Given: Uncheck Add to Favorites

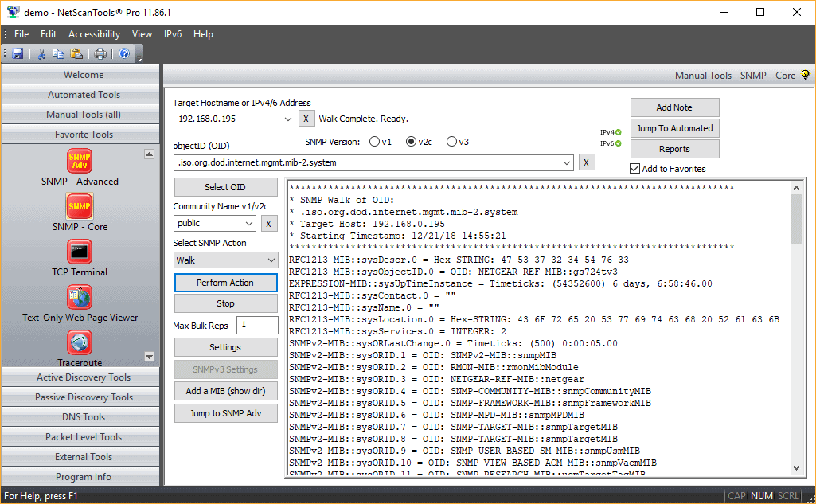Looking at the screenshot, I should [x=634, y=168].
